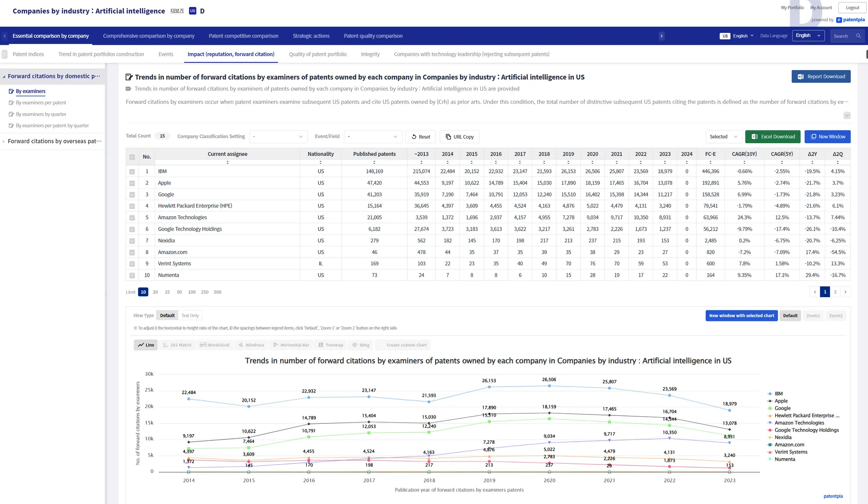Image resolution: width=868 pixels, height=504 pixels.
Task: Switch to the Patent quality comparison tab
Action: [x=373, y=36]
